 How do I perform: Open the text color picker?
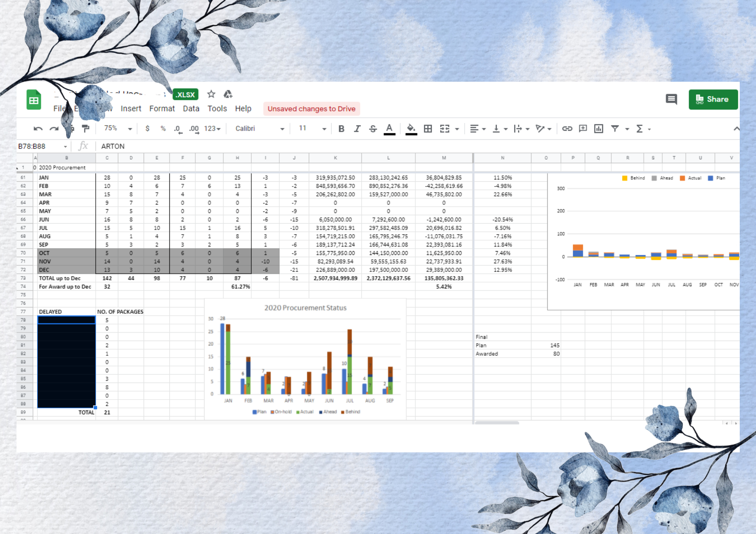[389, 129]
